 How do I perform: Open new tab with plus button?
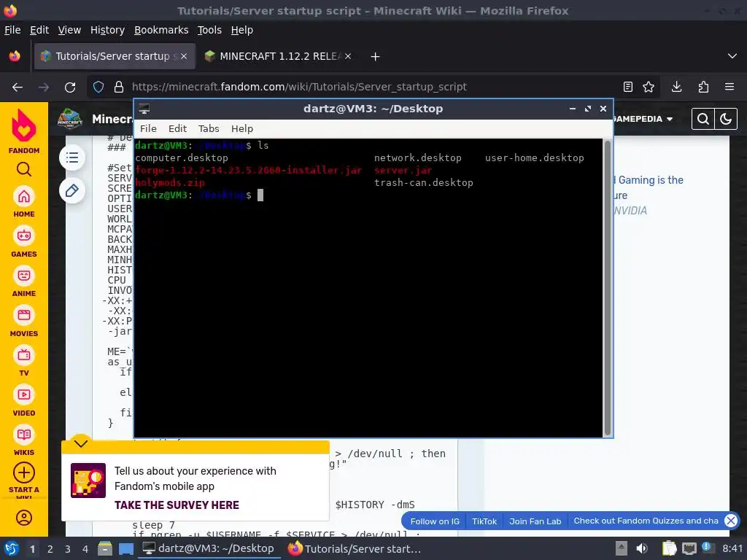[x=375, y=57]
